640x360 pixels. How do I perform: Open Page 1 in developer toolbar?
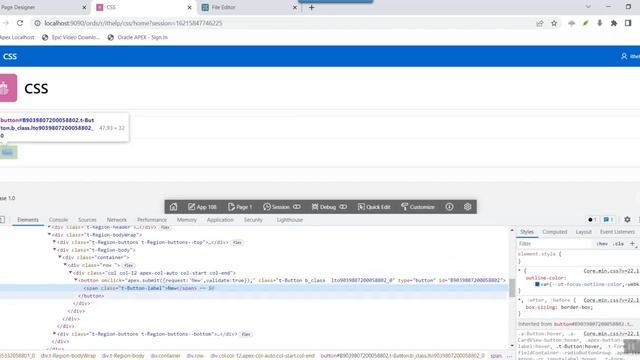tap(240, 207)
